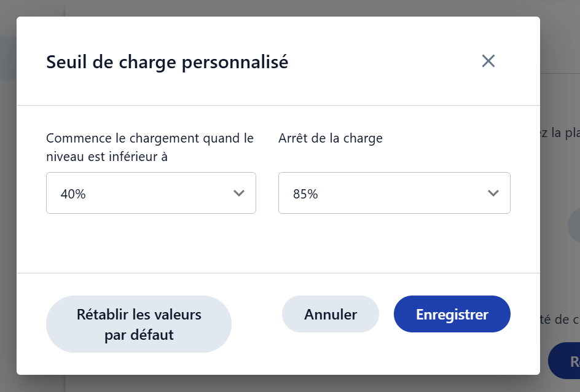Click the partially hidden dark blue background button
The height and width of the screenshot is (392, 580).
coord(565,361)
